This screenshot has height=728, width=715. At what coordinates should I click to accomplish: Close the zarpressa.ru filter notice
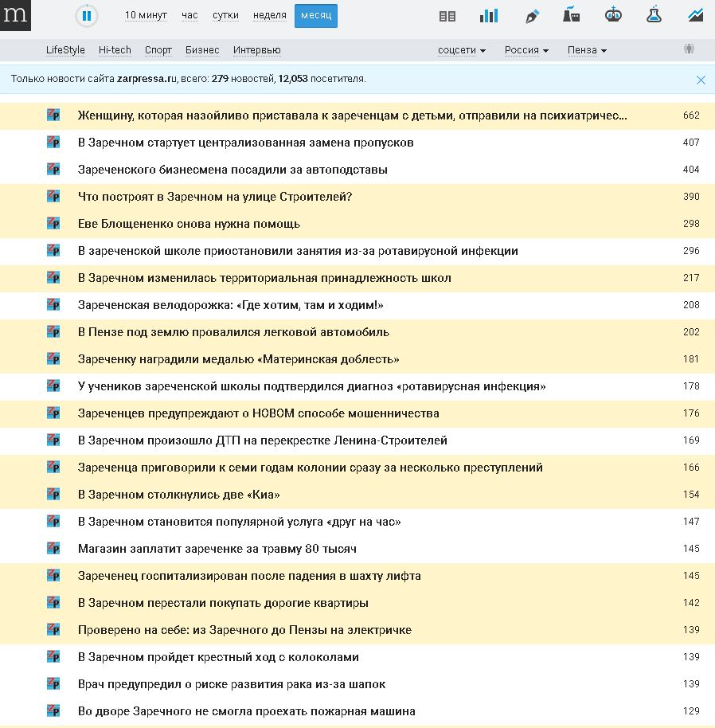[x=701, y=80]
